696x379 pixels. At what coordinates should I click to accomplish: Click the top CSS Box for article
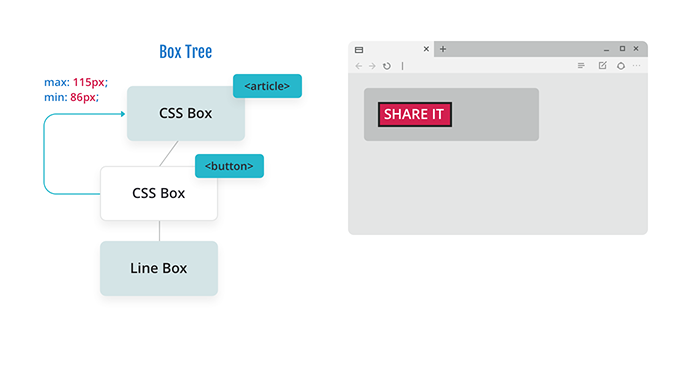click(186, 114)
